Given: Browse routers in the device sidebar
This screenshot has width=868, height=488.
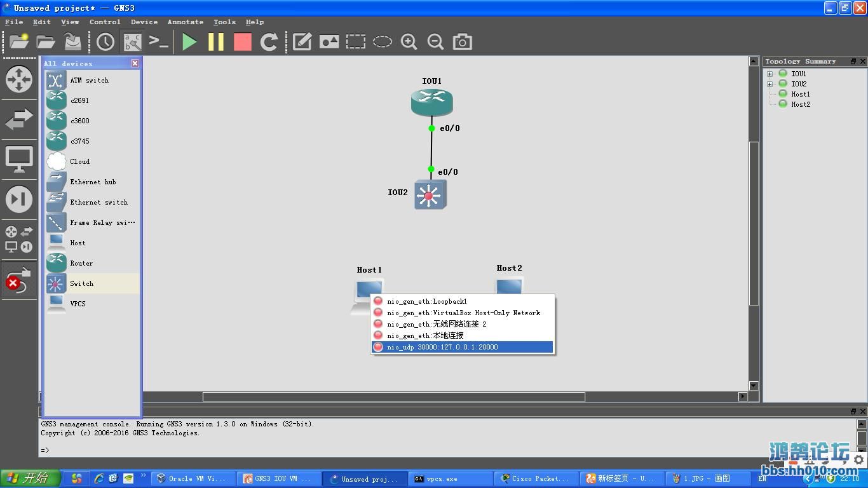Looking at the screenshot, I should [19, 79].
